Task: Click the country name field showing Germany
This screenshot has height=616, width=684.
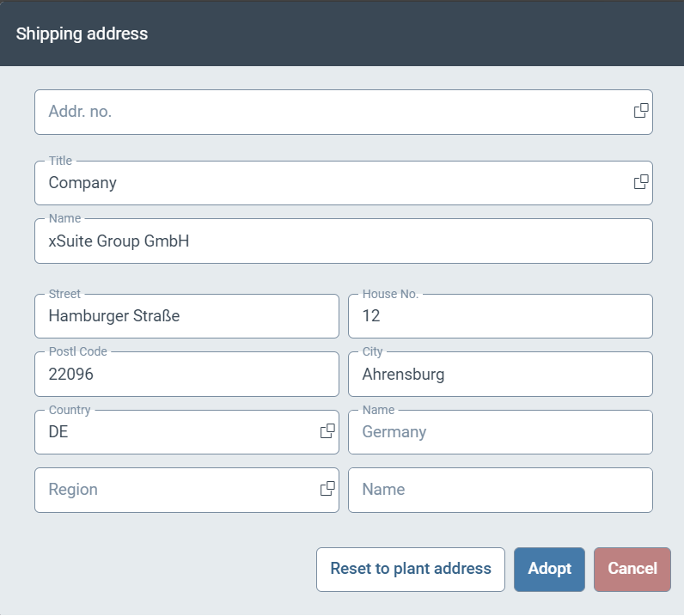Action: 499,432
